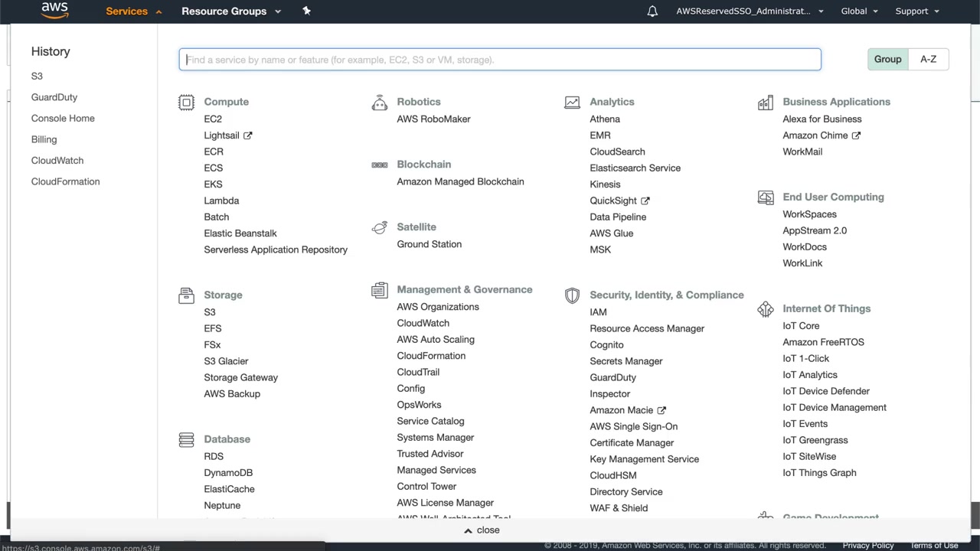Switch service view to A-Z
980x551 pixels.
point(928,59)
